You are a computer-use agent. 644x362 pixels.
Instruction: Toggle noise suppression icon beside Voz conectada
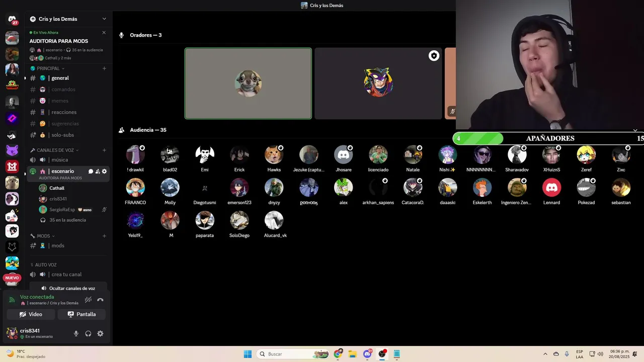point(88,300)
